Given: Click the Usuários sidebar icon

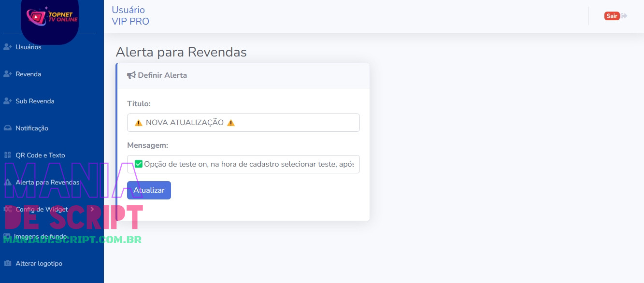Looking at the screenshot, I should click(x=7, y=47).
